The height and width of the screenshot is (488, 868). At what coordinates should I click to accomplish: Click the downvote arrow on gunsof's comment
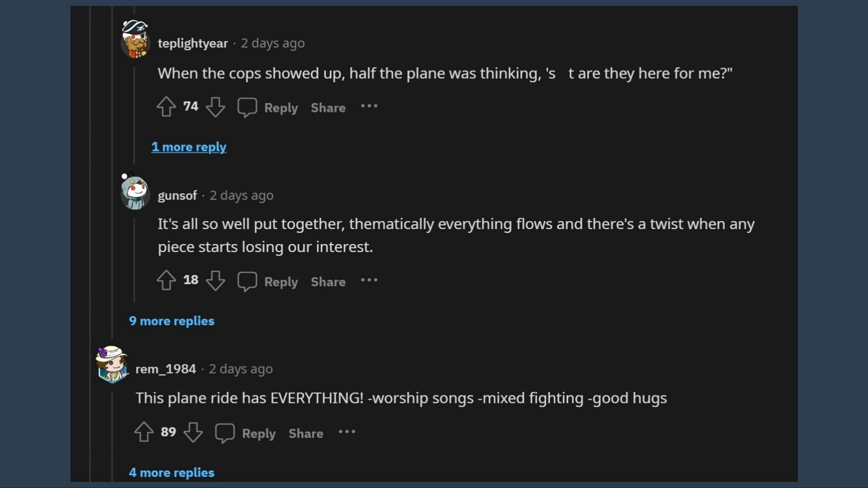coord(216,281)
